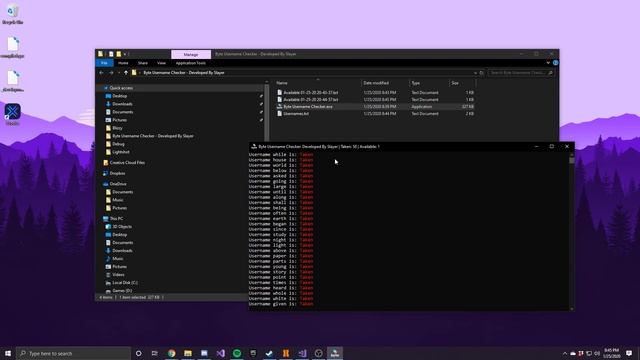Open Visual Studio from the taskbar
The width and height of the screenshot is (640, 360).
220,353
